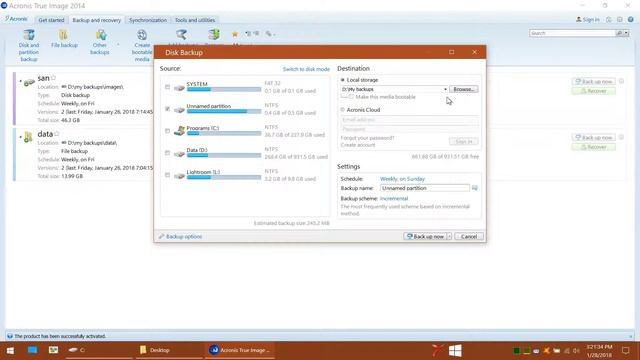The width and height of the screenshot is (640, 360).
Task: Select the Acronis Cloud radio button
Action: (343, 110)
